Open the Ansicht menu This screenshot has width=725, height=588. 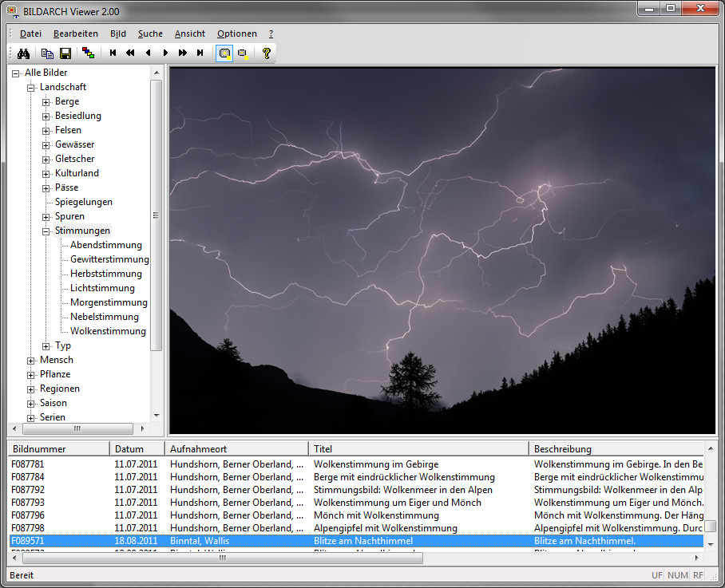tap(190, 34)
